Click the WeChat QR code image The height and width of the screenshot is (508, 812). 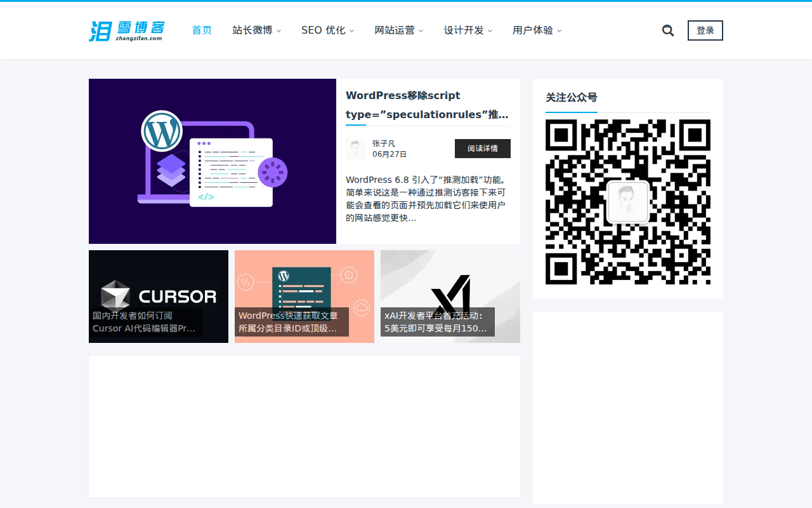628,202
